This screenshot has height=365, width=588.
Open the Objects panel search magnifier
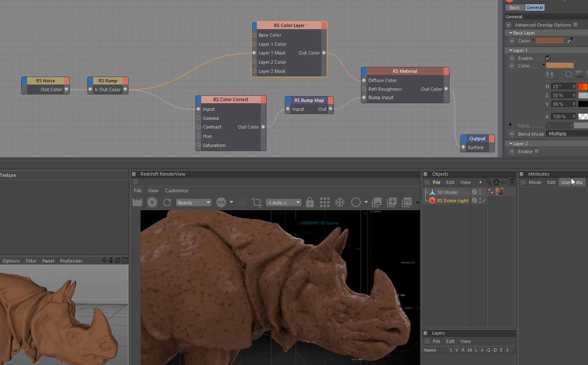pyautogui.click(x=489, y=182)
